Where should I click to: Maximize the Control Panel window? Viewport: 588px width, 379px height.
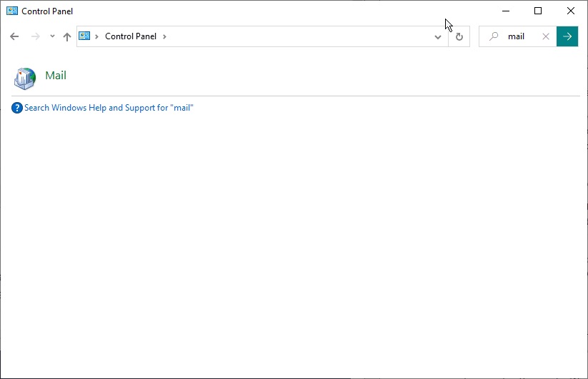click(538, 11)
